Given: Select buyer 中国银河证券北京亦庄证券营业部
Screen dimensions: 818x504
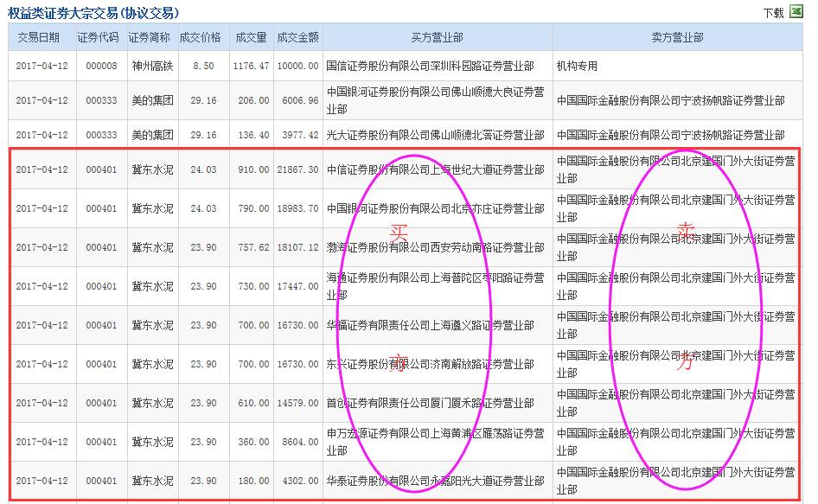Looking at the screenshot, I should coord(436,208).
